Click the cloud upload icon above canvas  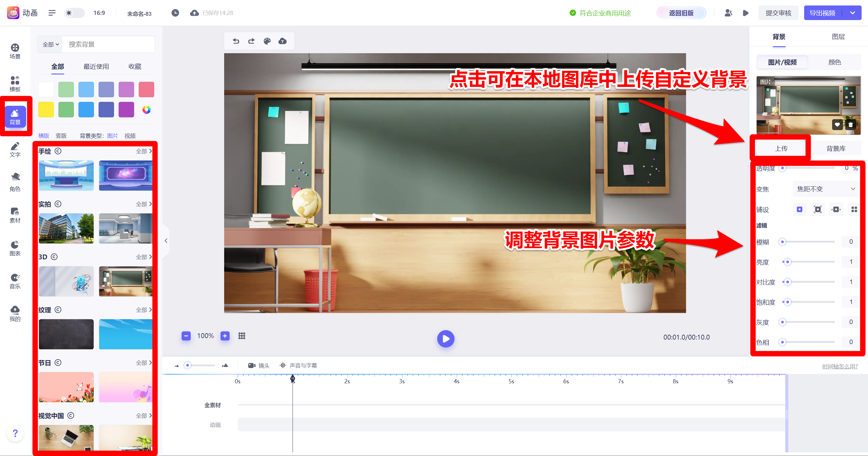282,41
